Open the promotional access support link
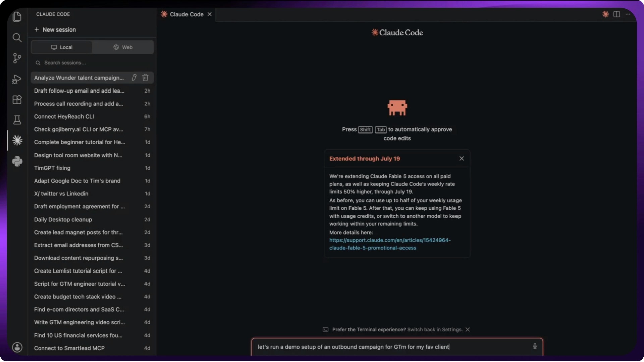Viewport: 644px width, 362px height. click(390, 244)
